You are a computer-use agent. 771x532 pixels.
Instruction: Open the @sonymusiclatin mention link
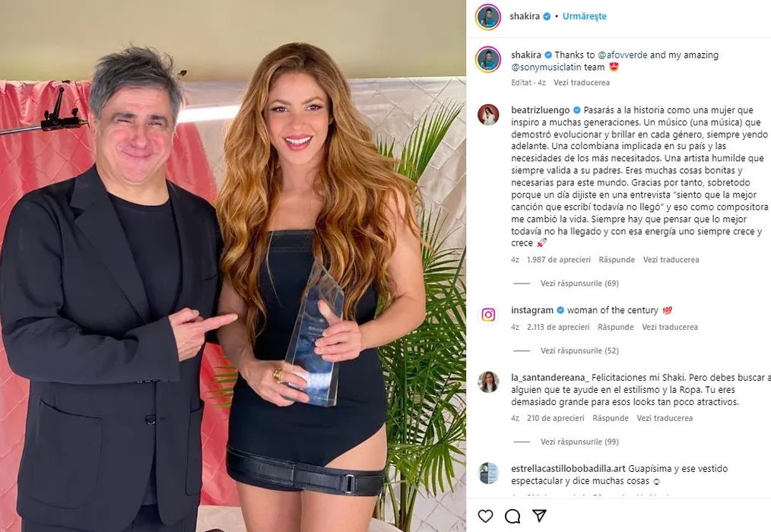[x=546, y=68]
